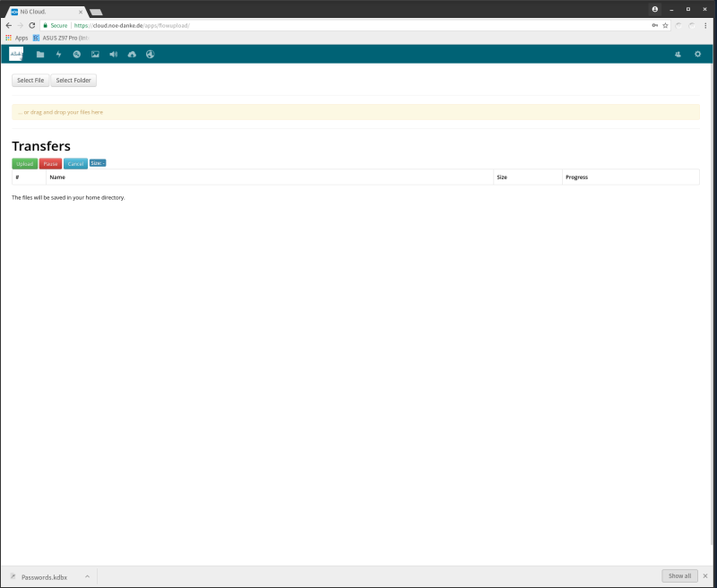Click the Gallery picture icon in navbar
The height and width of the screenshot is (588, 717).
coord(95,55)
